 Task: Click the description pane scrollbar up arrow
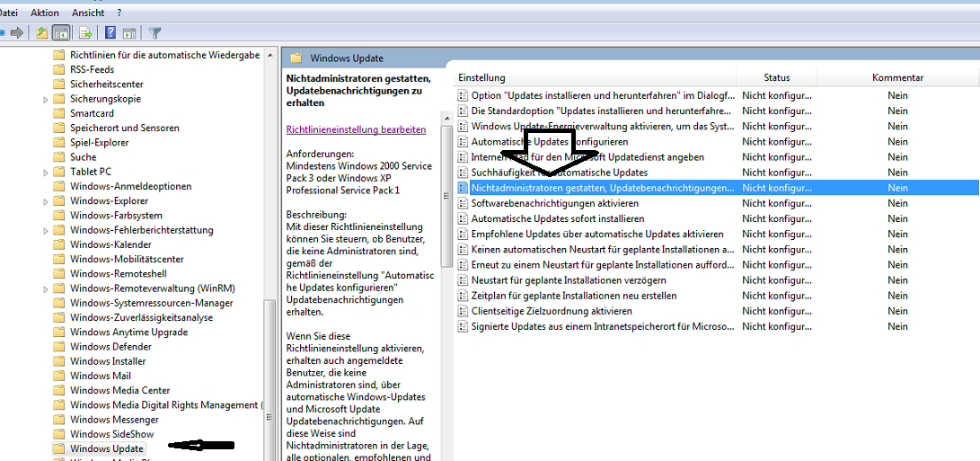point(446,118)
